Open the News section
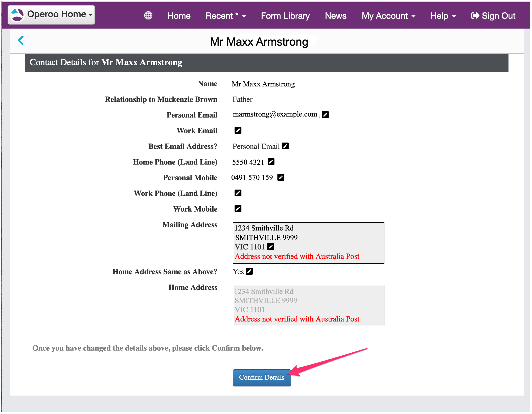 (x=335, y=16)
